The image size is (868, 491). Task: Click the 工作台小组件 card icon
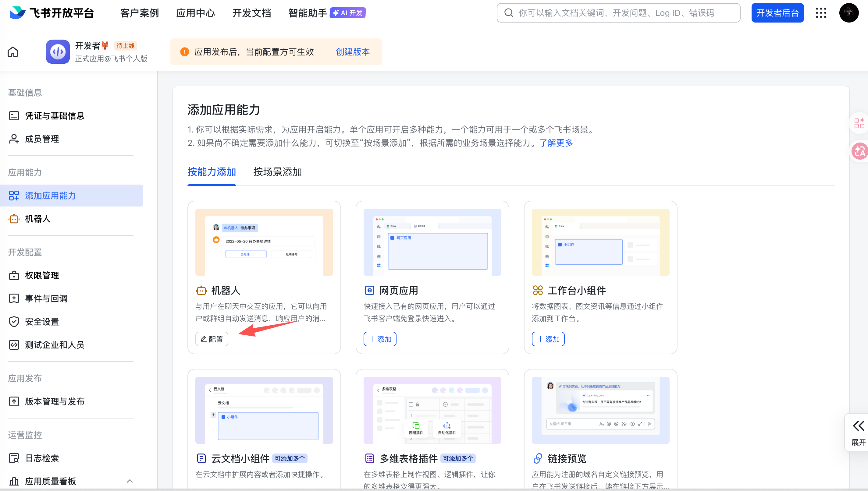click(x=538, y=290)
